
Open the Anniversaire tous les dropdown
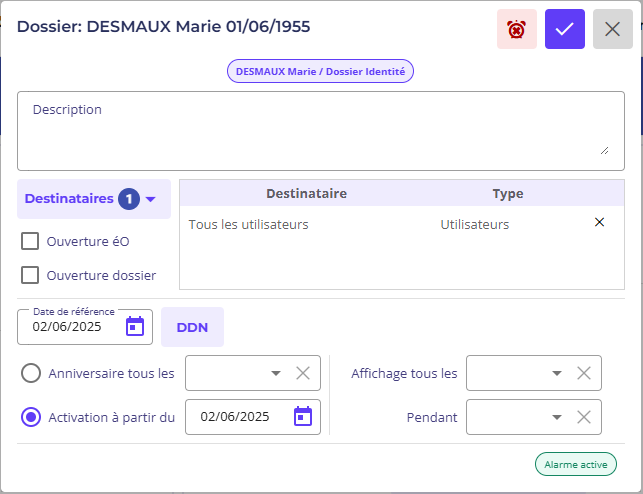pos(276,373)
